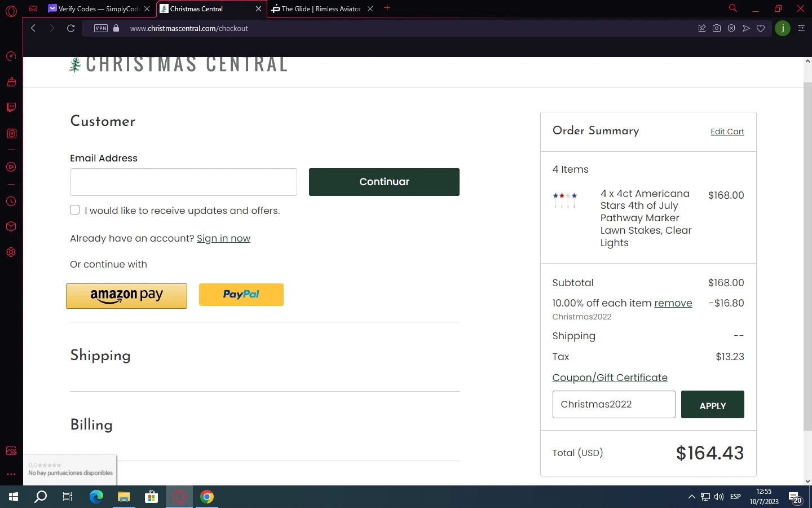Close the Verify Codes tab
Viewport: 812px width, 508px height.
[147, 8]
